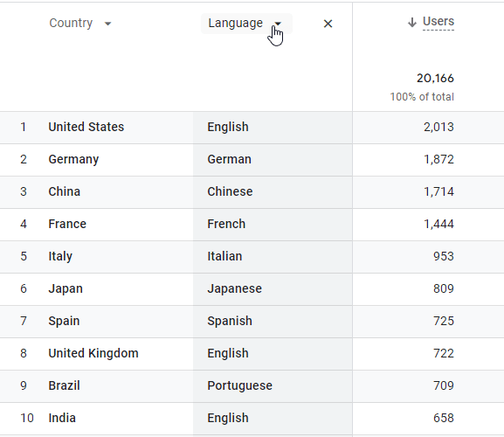Click the Italy row entry
The image size is (504, 437).
click(60, 257)
